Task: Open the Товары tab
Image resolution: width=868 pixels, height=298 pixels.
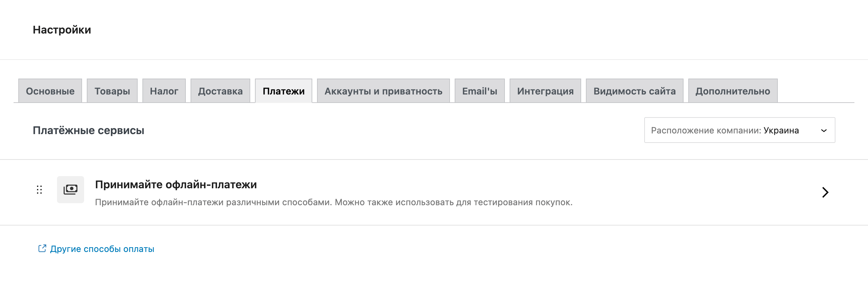Action: click(112, 91)
